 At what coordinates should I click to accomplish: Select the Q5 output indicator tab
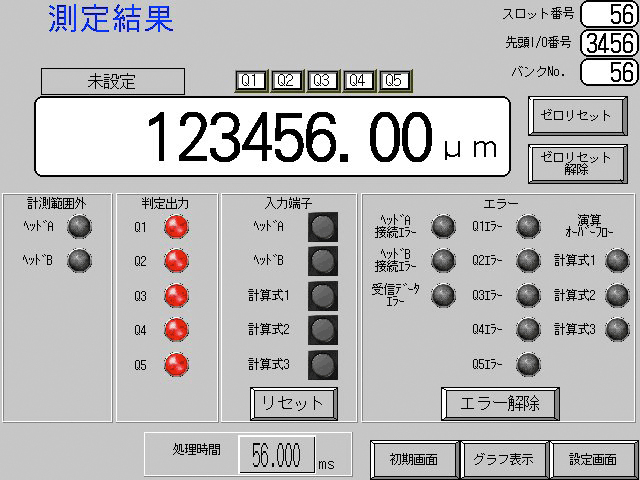[394, 81]
